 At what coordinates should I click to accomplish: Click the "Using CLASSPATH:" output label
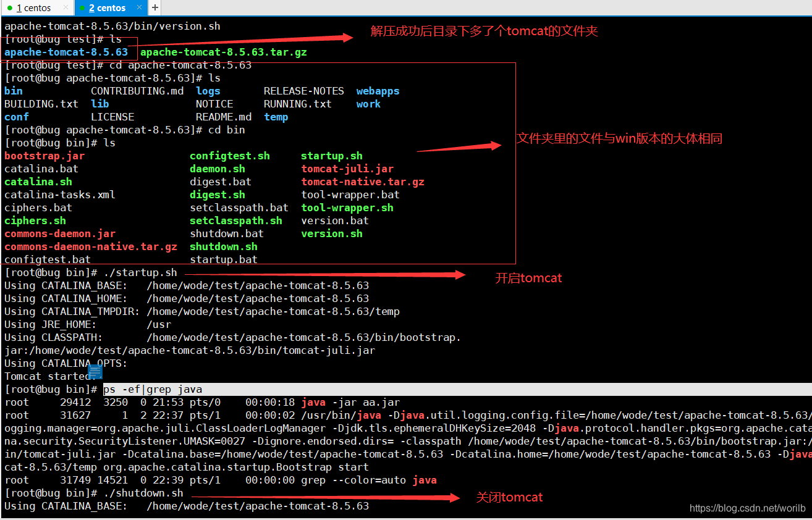click(54, 337)
